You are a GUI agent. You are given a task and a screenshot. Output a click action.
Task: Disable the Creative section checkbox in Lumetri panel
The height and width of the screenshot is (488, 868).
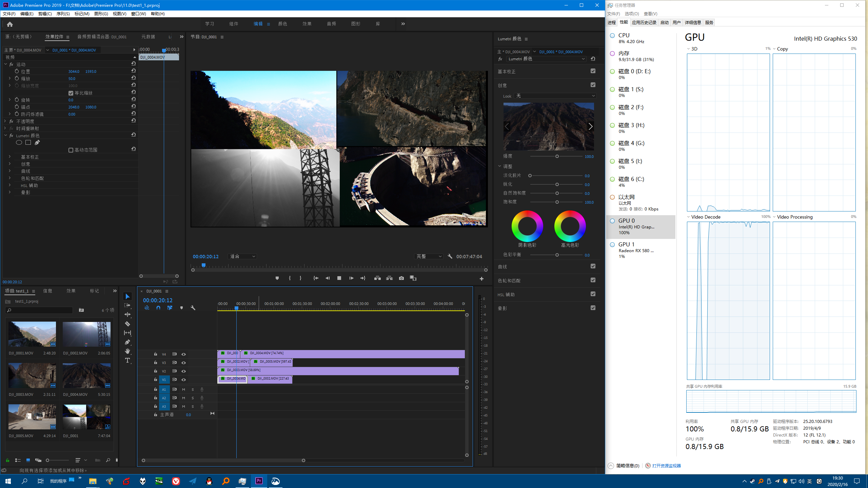[593, 85]
